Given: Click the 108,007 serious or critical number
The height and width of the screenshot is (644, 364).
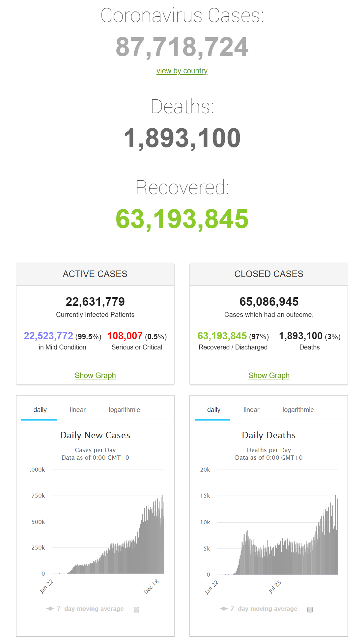Looking at the screenshot, I should 125,336.
